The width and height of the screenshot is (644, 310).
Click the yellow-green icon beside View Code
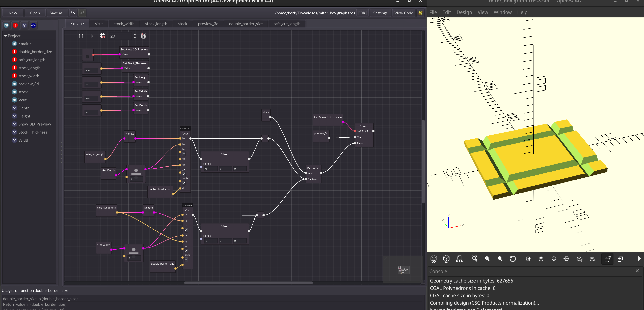420,13
